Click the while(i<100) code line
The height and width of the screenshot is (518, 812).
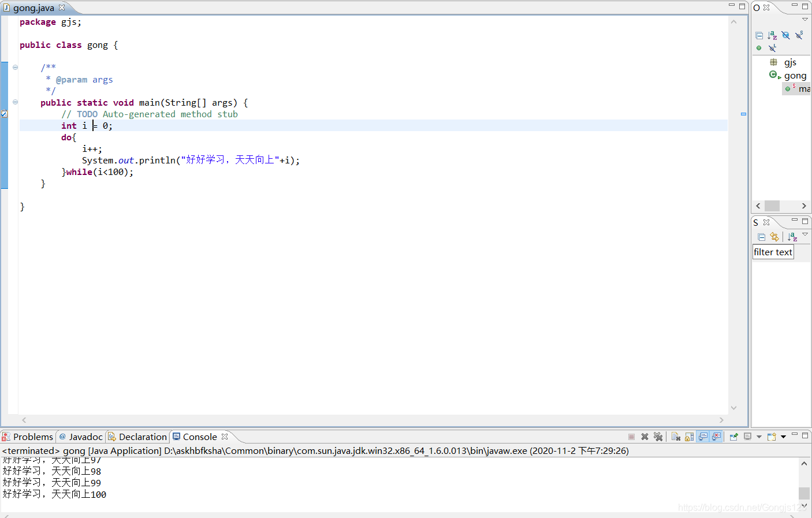click(x=98, y=172)
